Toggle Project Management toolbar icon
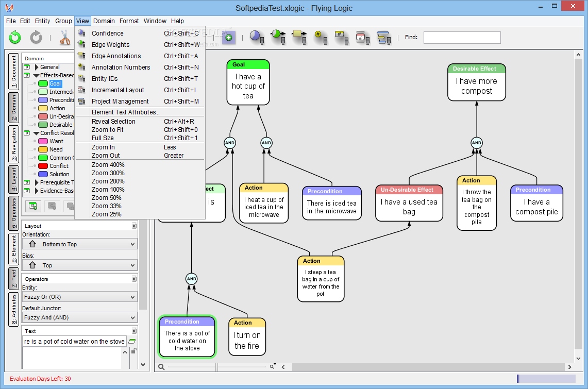Image resolution: width=588 pixels, height=389 pixels. pos(384,38)
